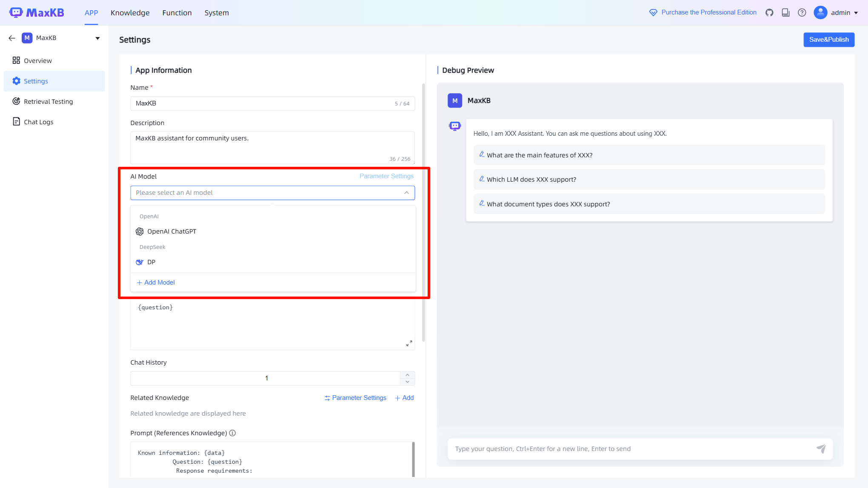Open the admin user dropdown

[x=836, y=13]
